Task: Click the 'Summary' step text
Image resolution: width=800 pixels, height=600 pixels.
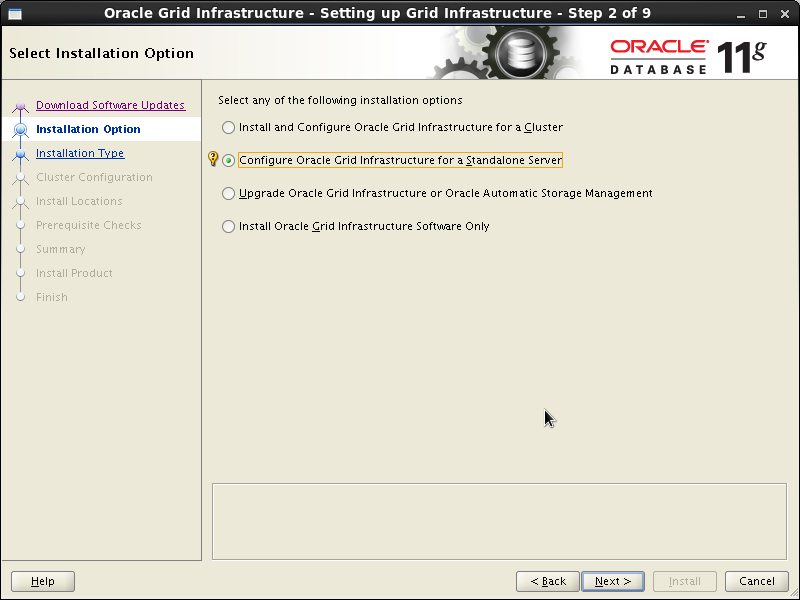Action: pos(61,249)
